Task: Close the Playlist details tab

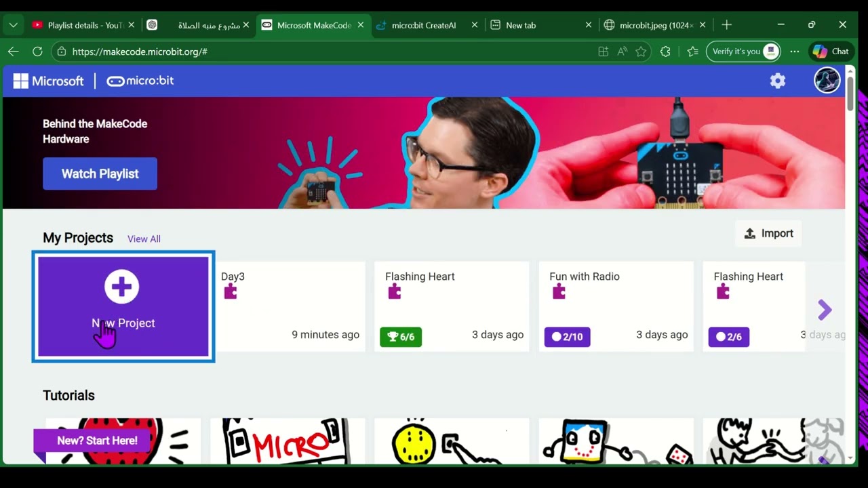Action: click(132, 25)
